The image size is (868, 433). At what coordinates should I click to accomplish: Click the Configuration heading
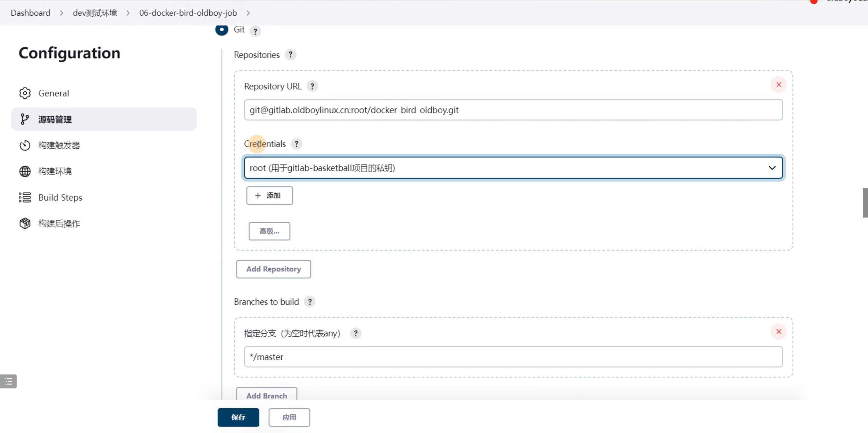pos(69,53)
